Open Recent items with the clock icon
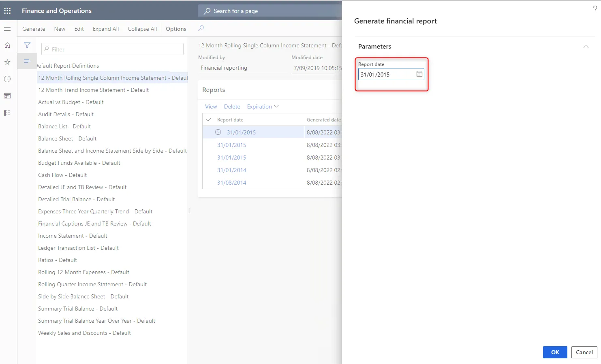601x364 pixels. [x=7, y=79]
